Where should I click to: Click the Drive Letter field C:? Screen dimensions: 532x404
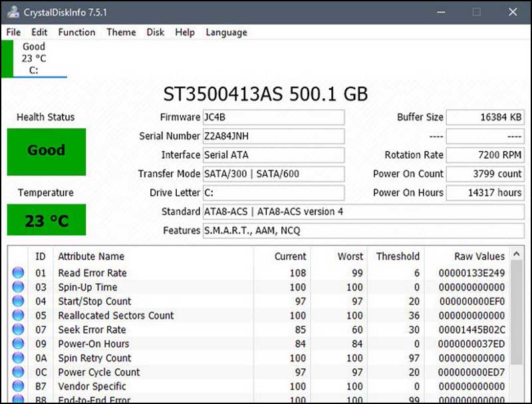[x=273, y=193]
